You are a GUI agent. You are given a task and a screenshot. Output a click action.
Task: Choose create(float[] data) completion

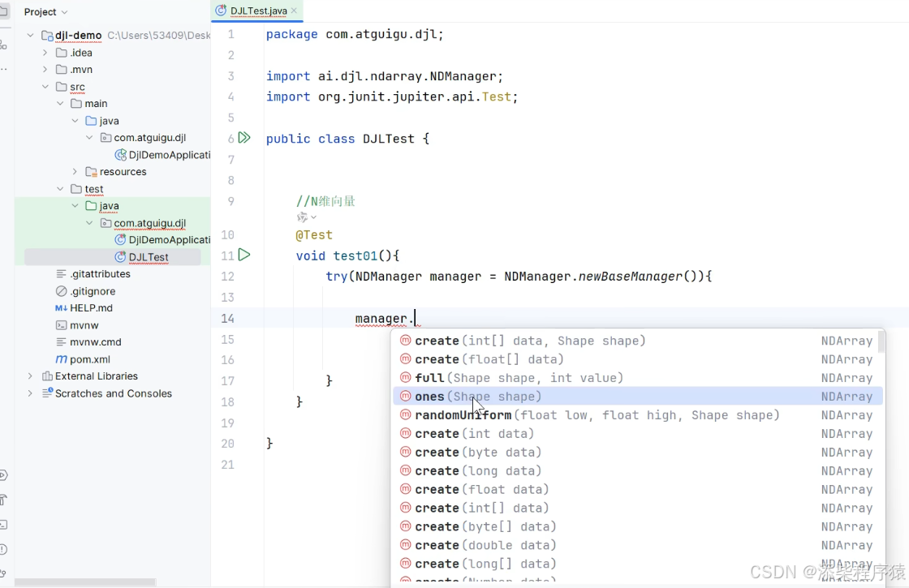638,359
